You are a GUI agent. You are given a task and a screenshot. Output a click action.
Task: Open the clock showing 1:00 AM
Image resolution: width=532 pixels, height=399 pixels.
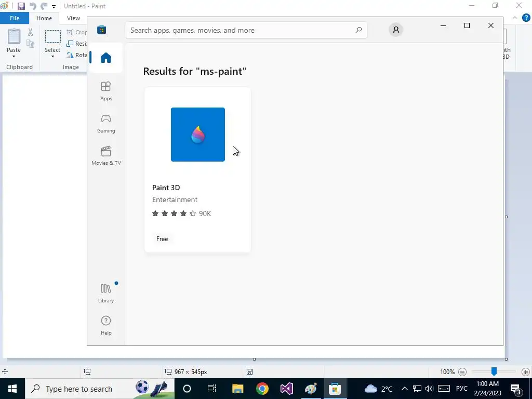tap(487, 389)
